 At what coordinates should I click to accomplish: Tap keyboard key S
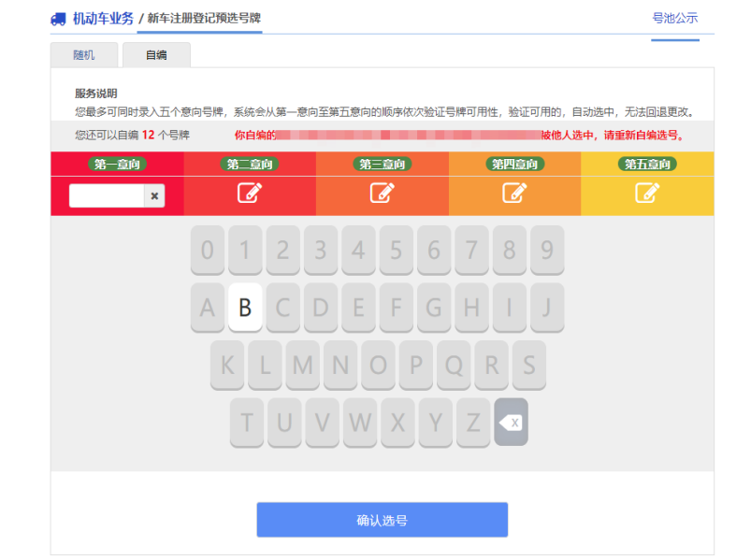[529, 365]
